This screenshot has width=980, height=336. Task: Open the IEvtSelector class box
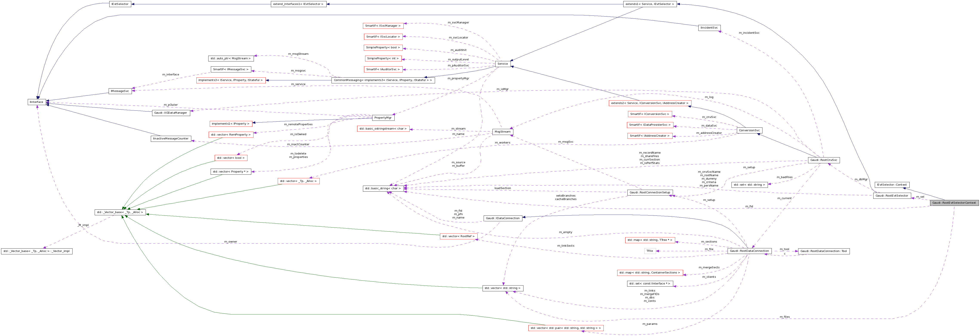120,4
